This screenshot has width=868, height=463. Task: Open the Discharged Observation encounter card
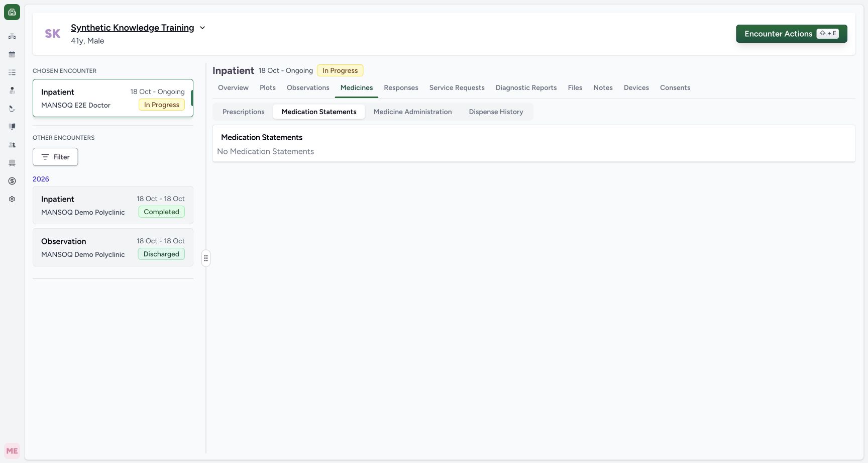click(x=113, y=247)
